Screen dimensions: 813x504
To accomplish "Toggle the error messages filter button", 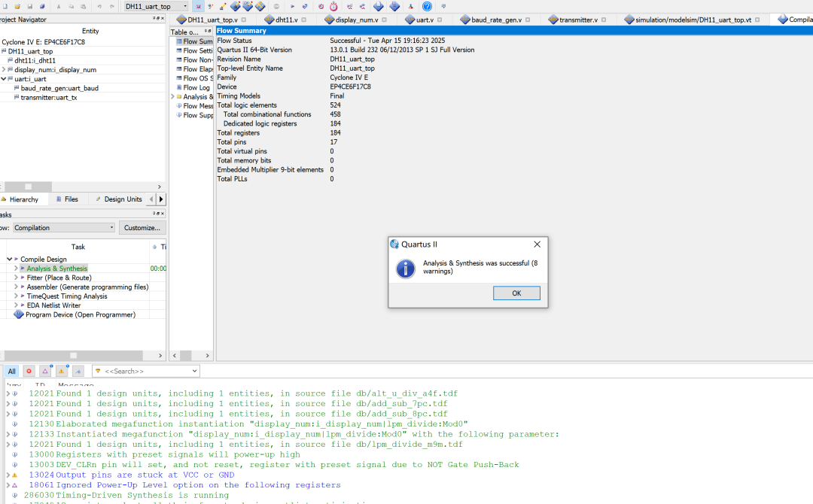I will (29, 371).
